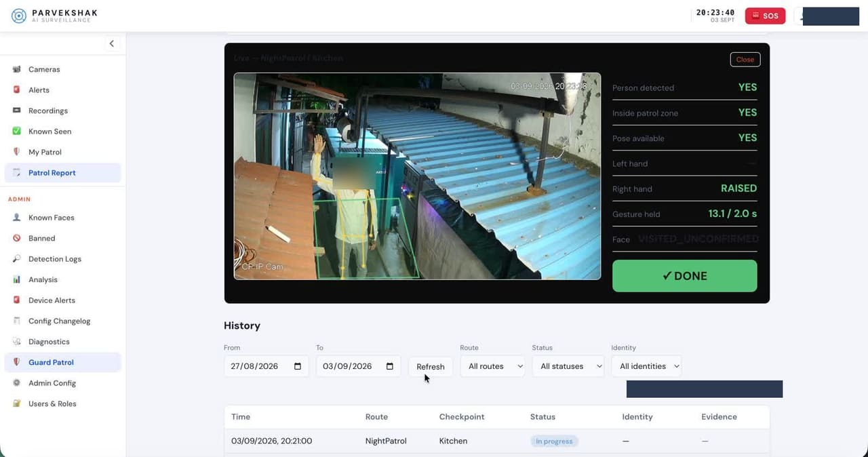The height and width of the screenshot is (457, 868).
Task: Click the Device Alerts icon
Action: click(16, 300)
